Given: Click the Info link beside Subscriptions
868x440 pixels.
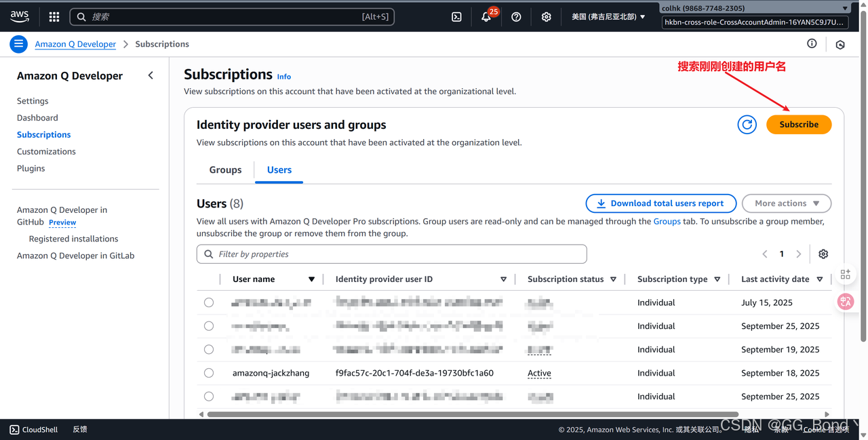Looking at the screenshot, I should click(283, 77).
